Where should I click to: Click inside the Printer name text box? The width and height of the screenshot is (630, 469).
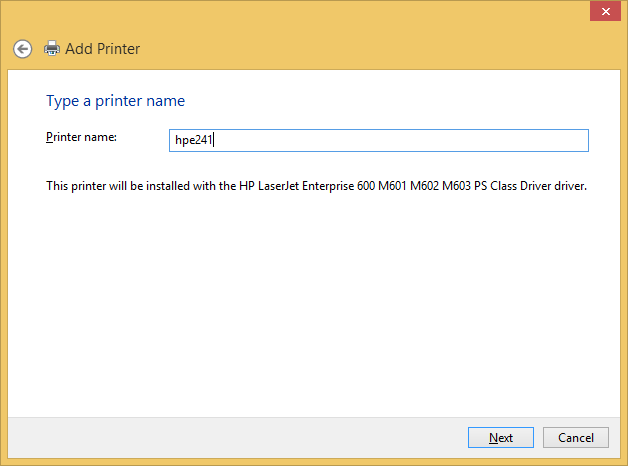[x=380, y=141]
